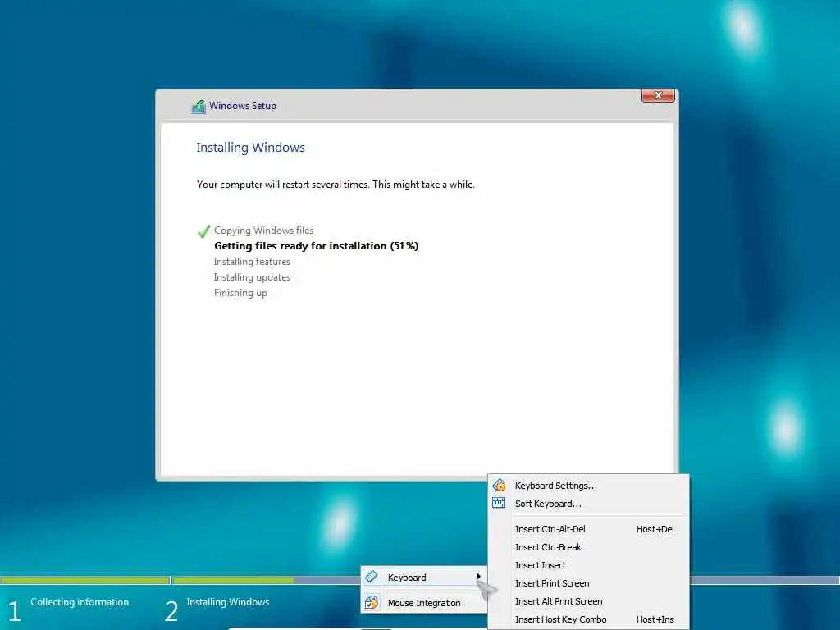Click the Installing Windows heading
The width and height of the screenshot is (840, 630).
(250, 148)
